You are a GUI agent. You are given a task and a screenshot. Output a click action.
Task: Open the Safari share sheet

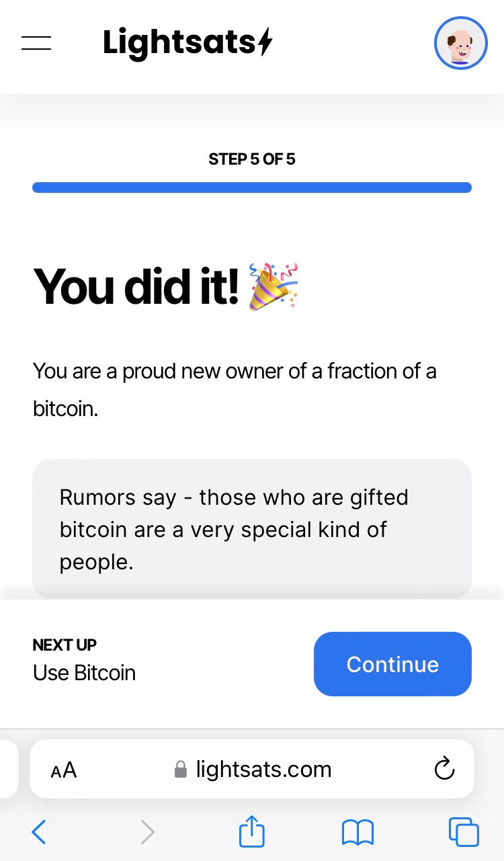252,833
